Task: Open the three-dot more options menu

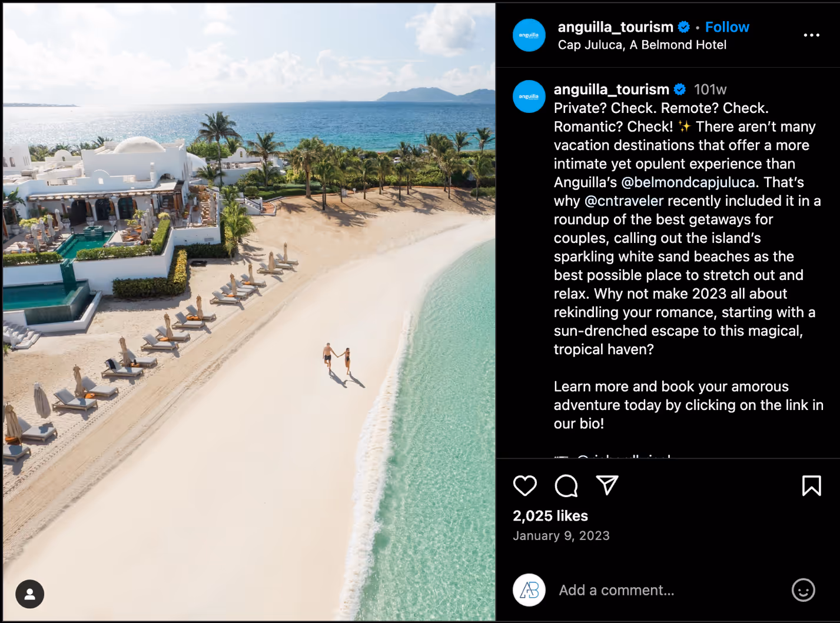Action: [811, 35]
